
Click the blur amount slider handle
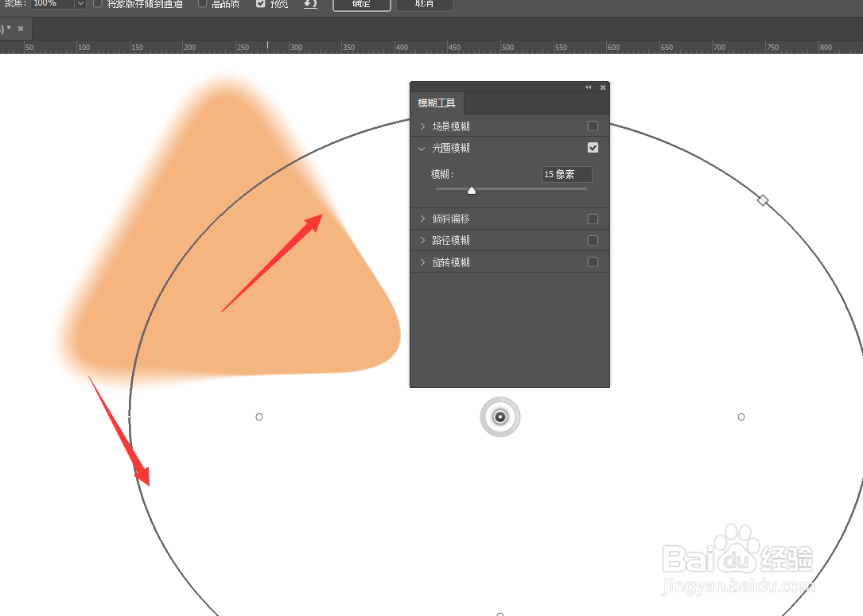(472, 190)
